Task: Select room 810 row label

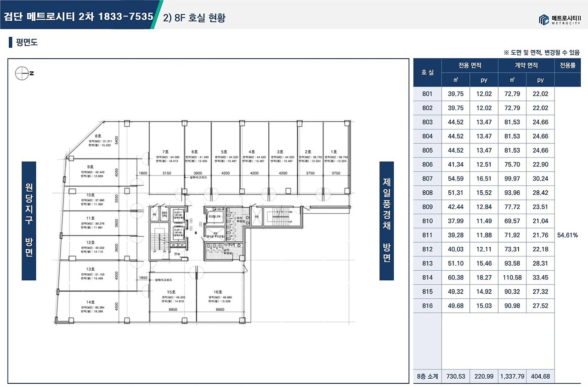Action: 427,221
